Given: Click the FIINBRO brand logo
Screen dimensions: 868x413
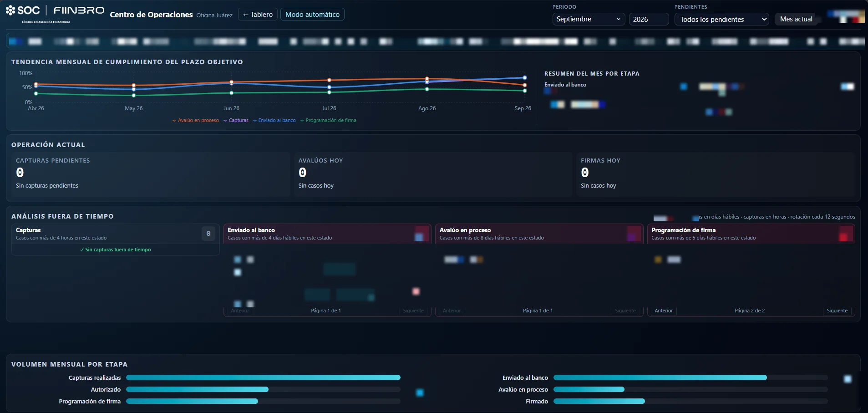Looking at the screenshot, I should tap(79, 10).
